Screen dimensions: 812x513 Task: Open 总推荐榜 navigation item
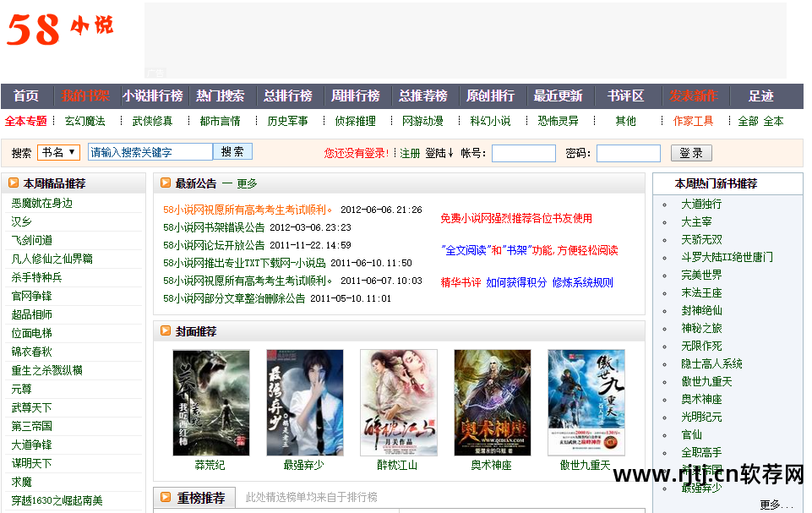(423, 96)
